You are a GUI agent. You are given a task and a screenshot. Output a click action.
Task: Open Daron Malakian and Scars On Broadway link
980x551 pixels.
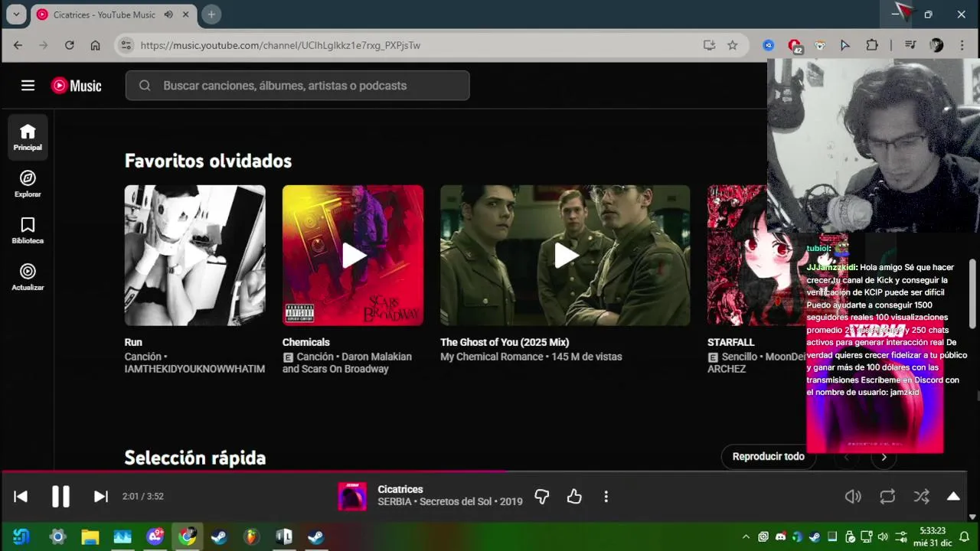[x=347, y=363]
